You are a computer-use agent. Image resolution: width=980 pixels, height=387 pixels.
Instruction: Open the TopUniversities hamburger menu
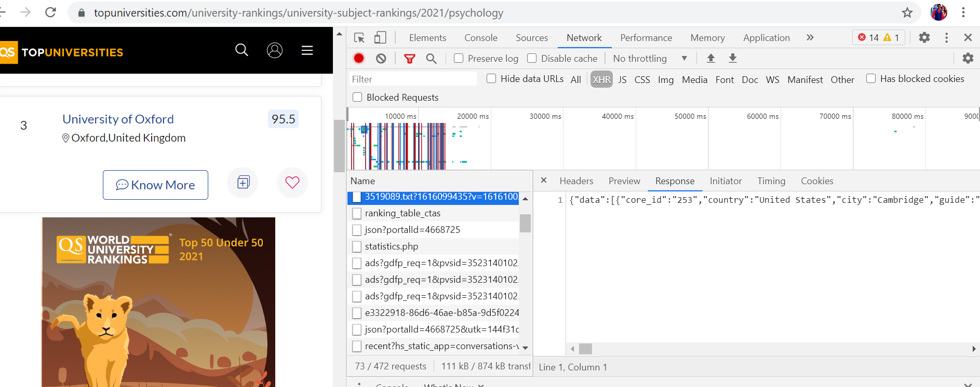[x=307, y=50]
